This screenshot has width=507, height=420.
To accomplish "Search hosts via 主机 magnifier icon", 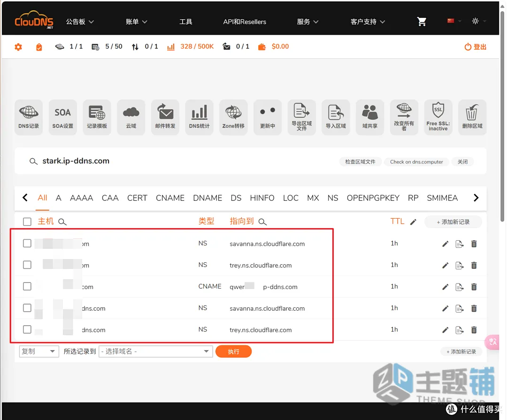I will [x=62, y=222].
